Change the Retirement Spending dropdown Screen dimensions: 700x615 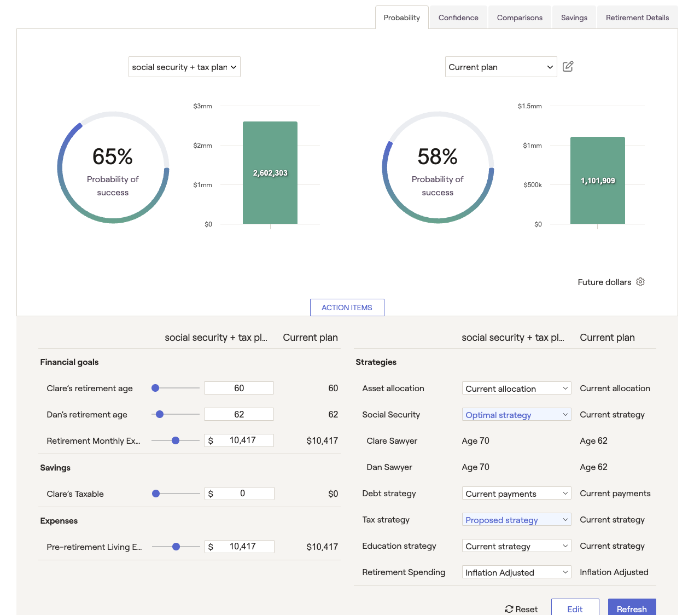[x=517, y=572]
